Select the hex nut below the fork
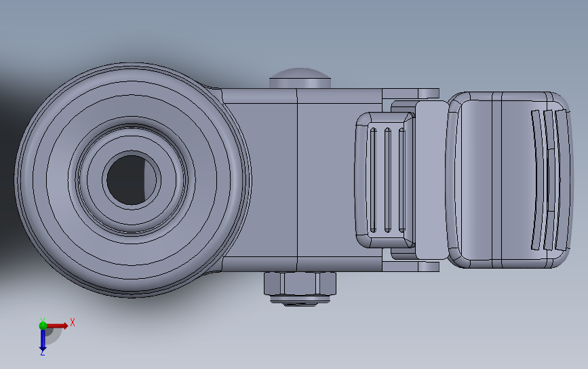The image size is (588, 369). 300,284
